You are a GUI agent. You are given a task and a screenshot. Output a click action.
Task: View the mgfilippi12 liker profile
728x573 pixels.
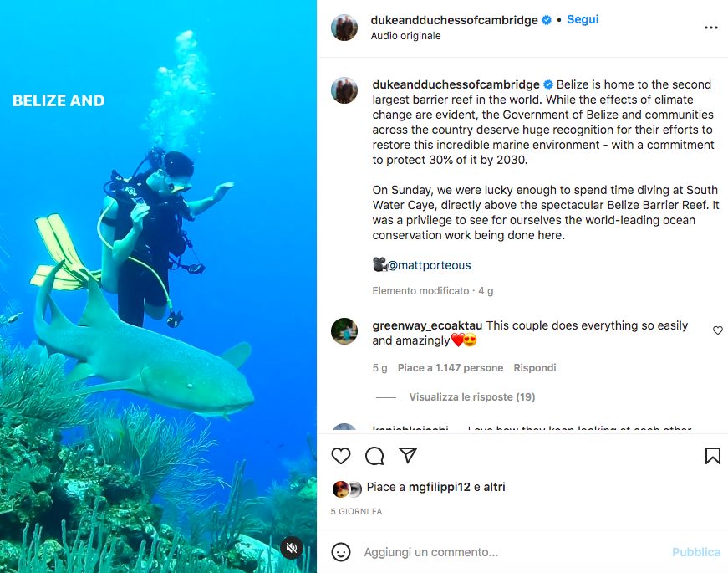pos(439,487)
